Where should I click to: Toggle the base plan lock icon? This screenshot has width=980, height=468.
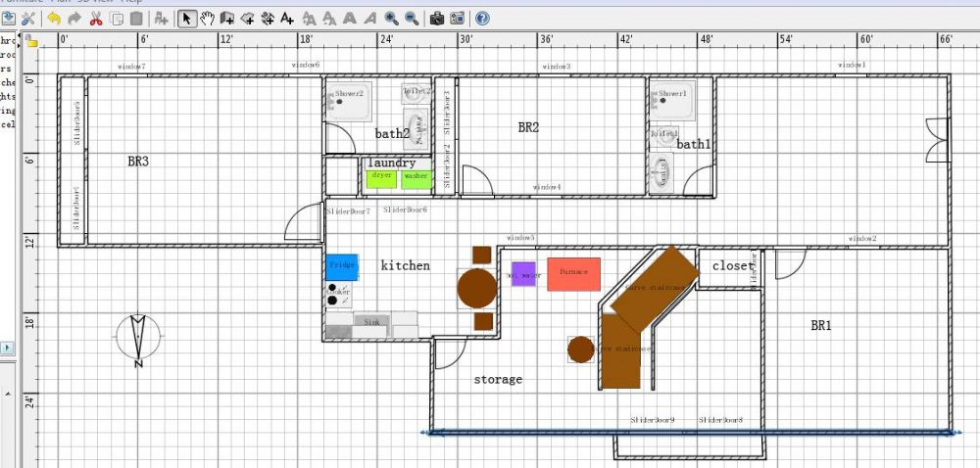point(31,41)
